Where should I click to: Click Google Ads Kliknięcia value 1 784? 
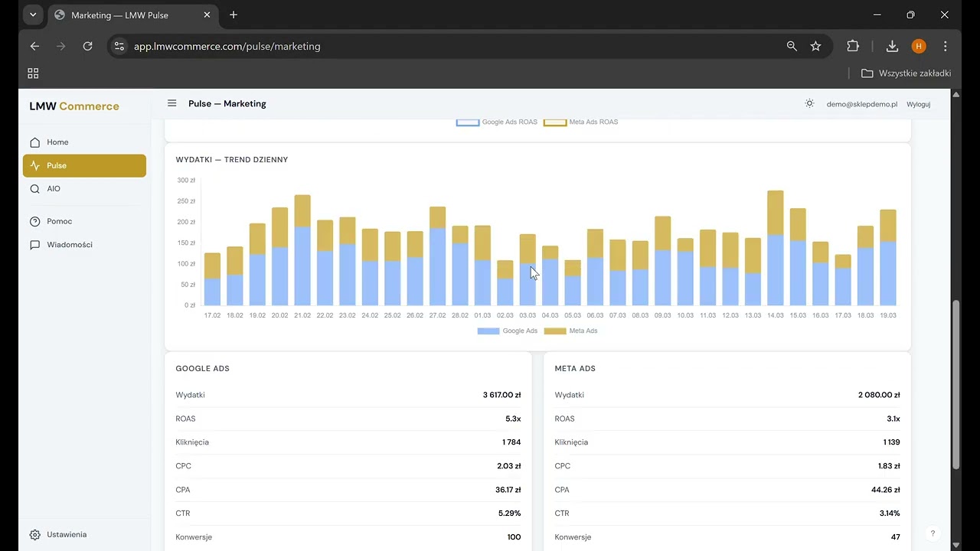pos(511,442)
